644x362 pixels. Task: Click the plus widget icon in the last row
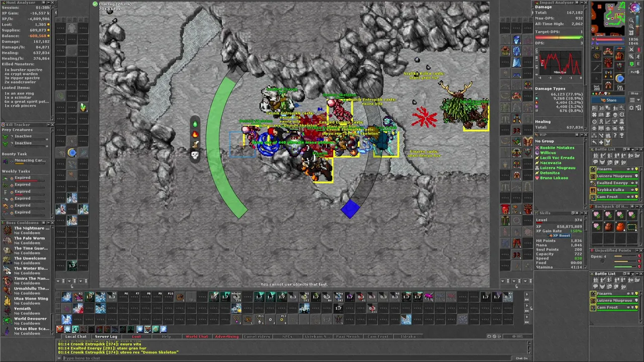coord(601,142)
